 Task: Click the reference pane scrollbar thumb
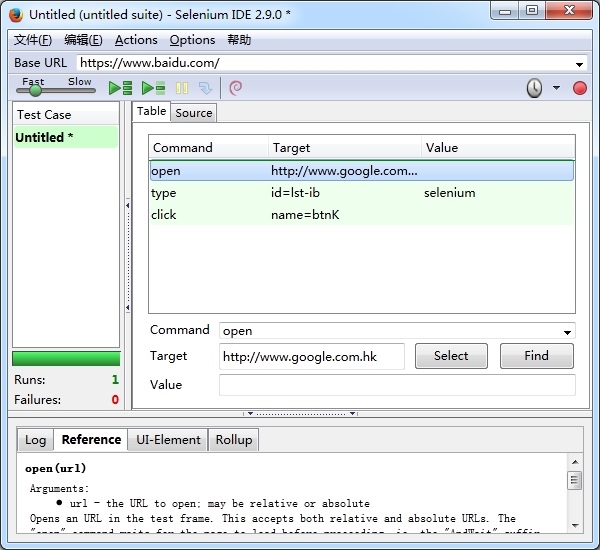(x=574, y=480)
